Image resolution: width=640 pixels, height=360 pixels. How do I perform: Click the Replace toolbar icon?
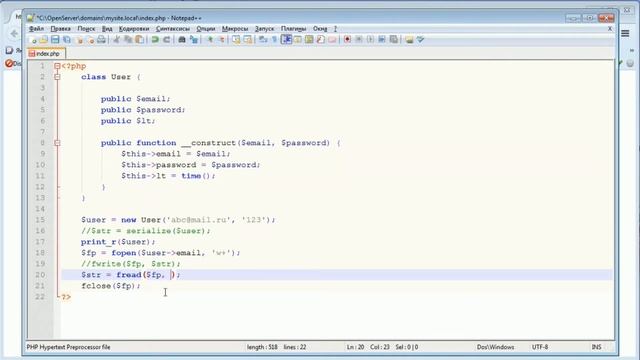pyautogui.click(x=194, y=40)
